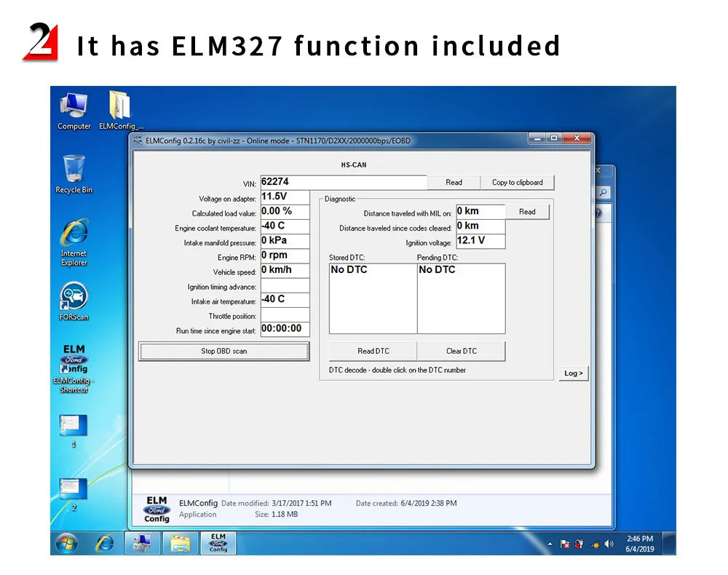Click Date modified value in Explorer details
Screen dimensions: 728x575
(x=301, y=503)
